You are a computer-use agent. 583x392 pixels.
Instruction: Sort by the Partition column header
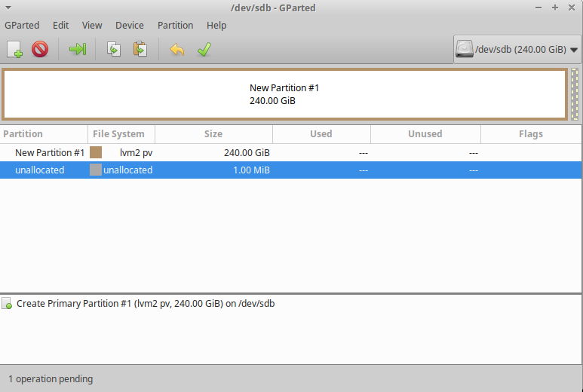tap(44, 133)
